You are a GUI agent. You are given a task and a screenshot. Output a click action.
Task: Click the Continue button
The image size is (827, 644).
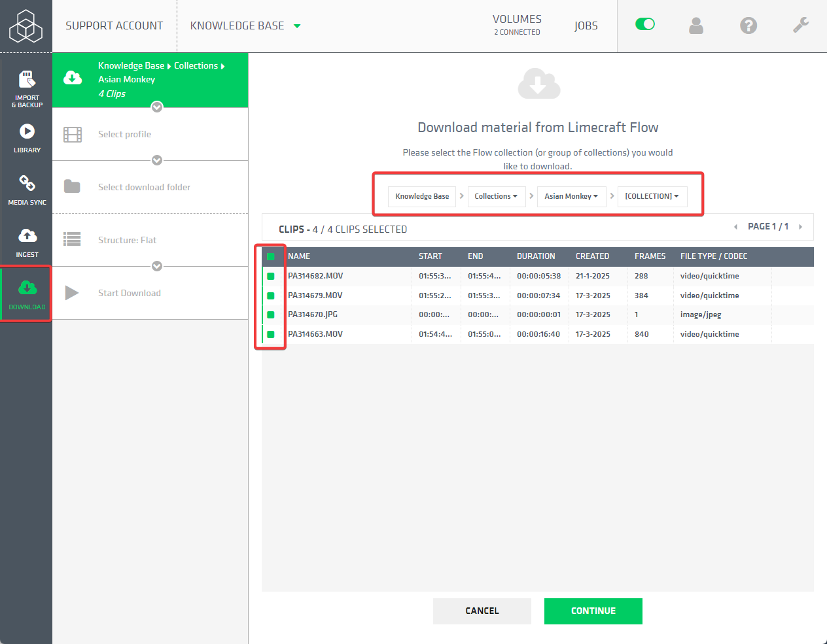coord(593,611)
